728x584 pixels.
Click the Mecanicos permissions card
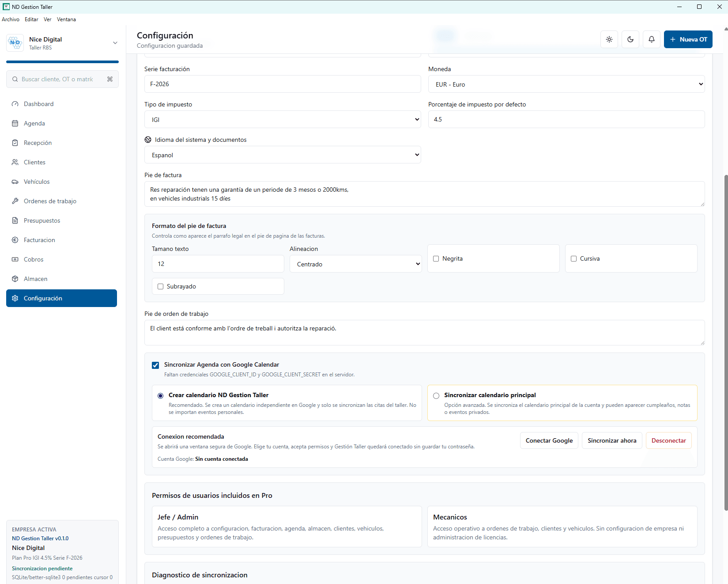pos(562,527)
